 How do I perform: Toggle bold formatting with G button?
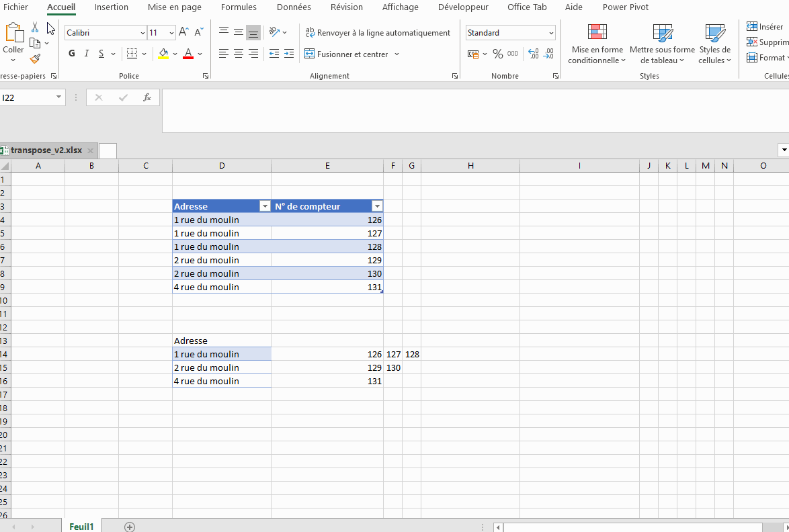[x=72, y=54]
